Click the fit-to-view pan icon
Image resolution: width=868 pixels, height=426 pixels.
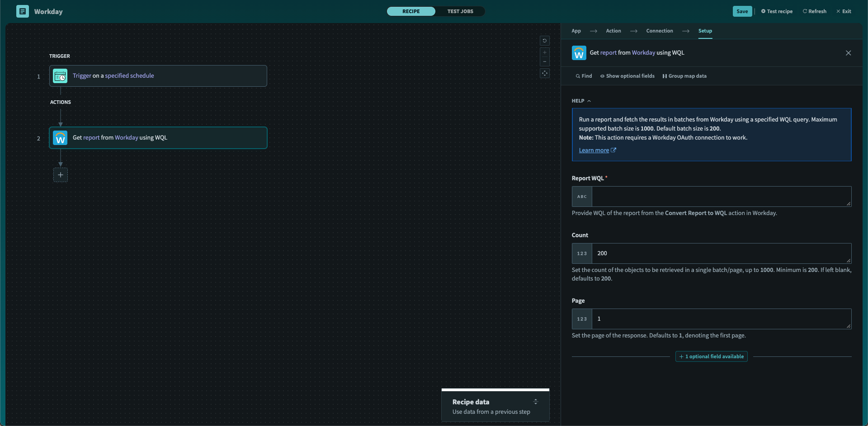pos(545,73)
